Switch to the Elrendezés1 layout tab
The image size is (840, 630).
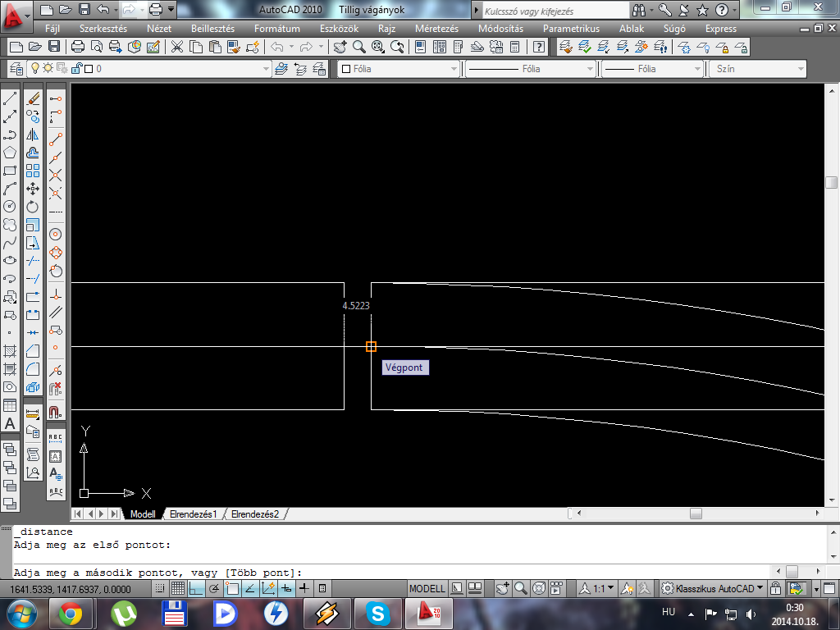(x=193, y=514)
